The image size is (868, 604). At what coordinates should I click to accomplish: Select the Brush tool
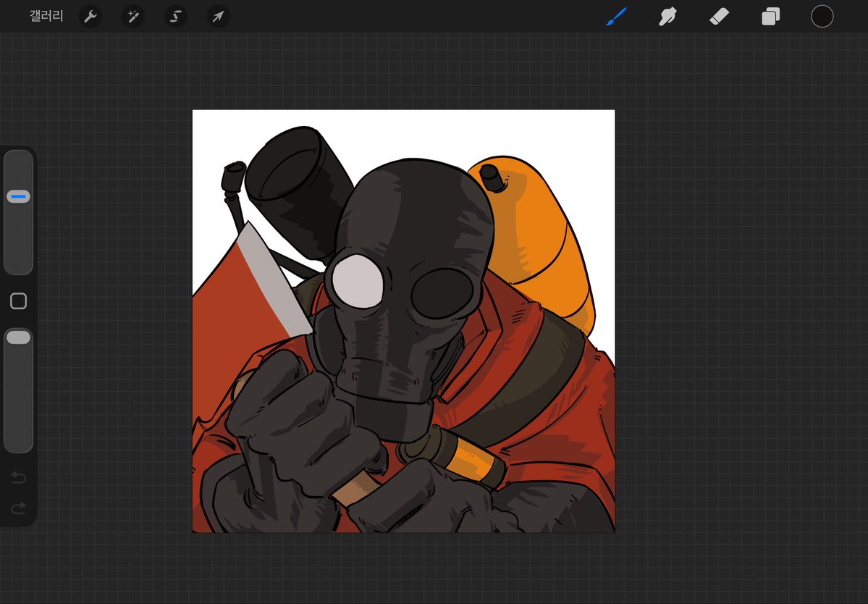[x=617, y=17]
